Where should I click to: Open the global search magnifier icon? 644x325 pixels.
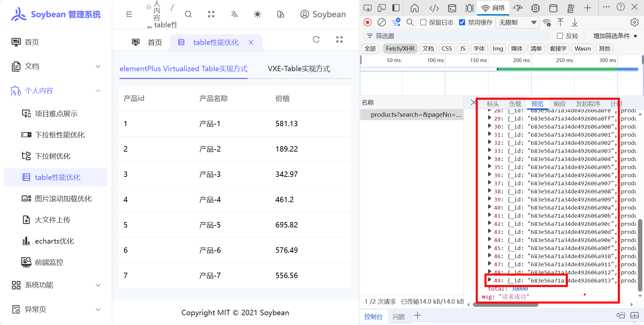[x=188, y=14]
